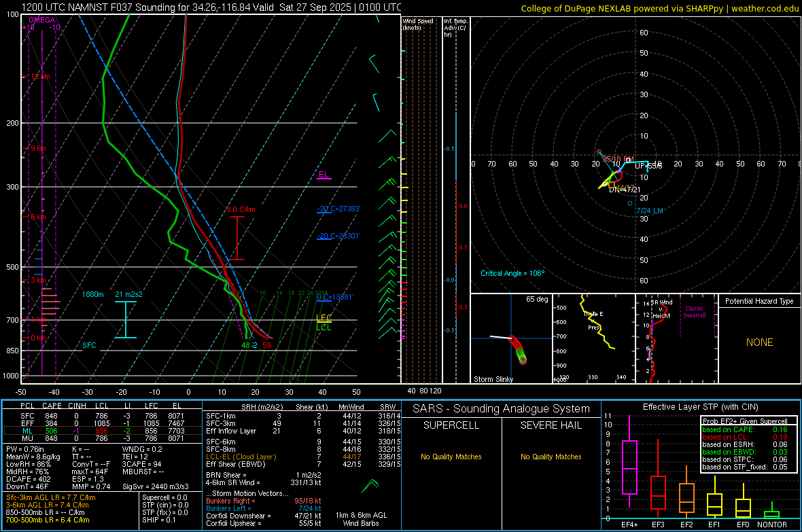Click the 12 km height marker
This screenshot has height=532, width=802.
click(40, 76)
